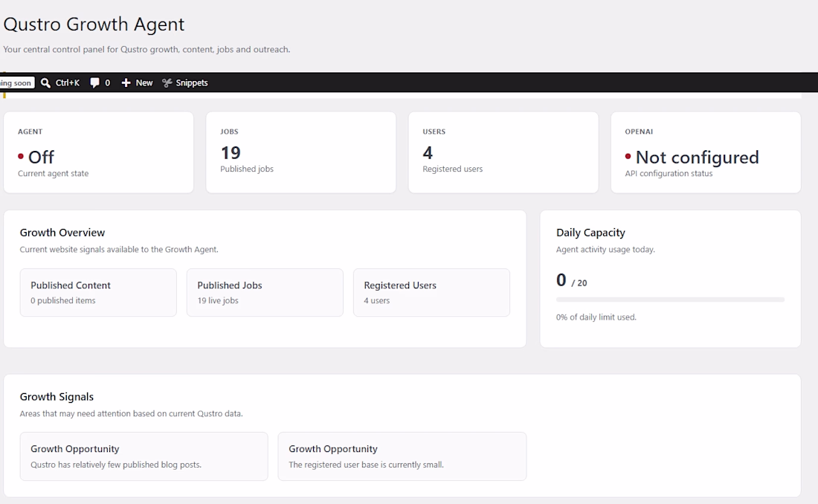Click 'Registered users' caption under 4
This screenshot has width=818, height=504.
[x=453, y=169]
